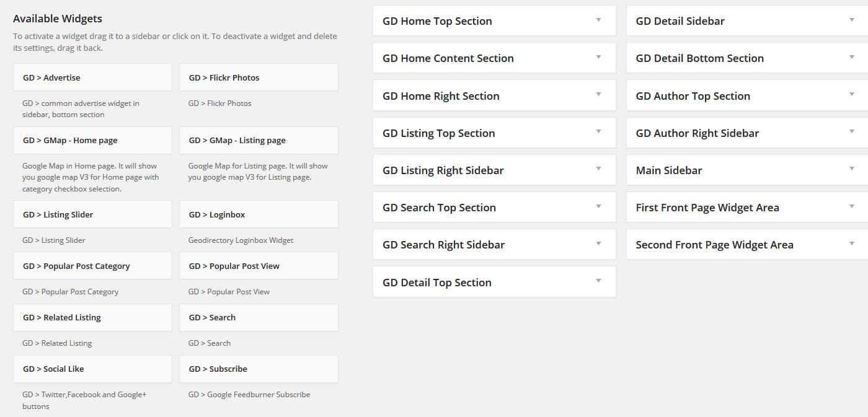
Task: Toggle GD Author Top Section arrow
Action: [x=852, y=95]
